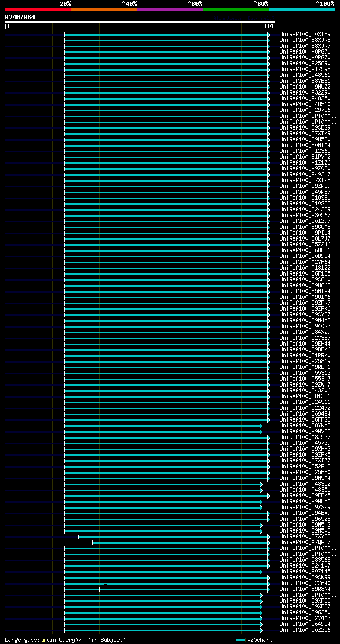Select UniRef100_B9DFK6 entry
The image size is (340, 644).
[305, 349]
